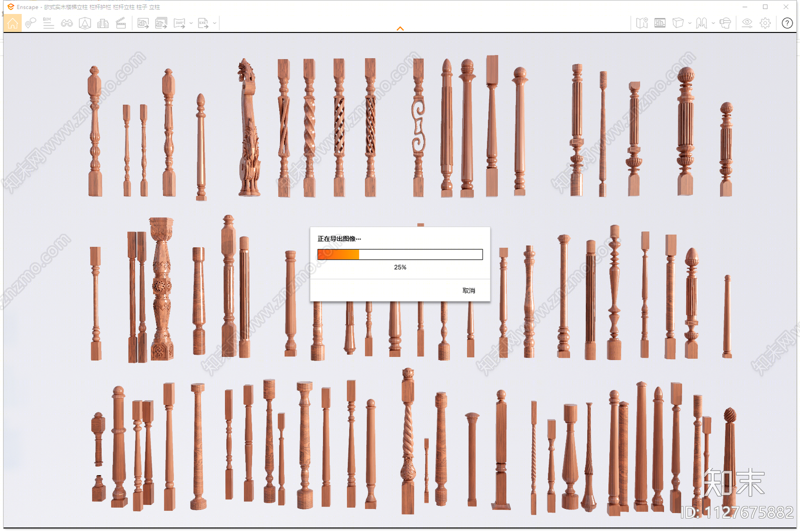Minimize the Enscape window
This screenshot has width=800, height=532.
745,7
